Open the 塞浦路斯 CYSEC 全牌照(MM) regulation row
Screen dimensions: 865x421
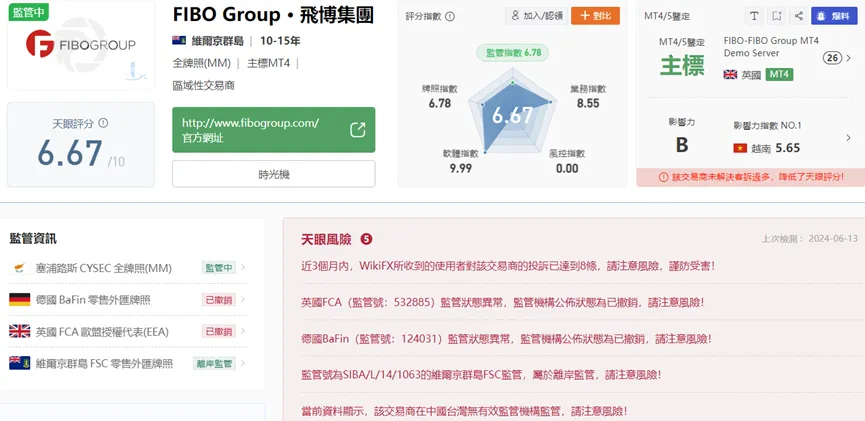[128, 268]
